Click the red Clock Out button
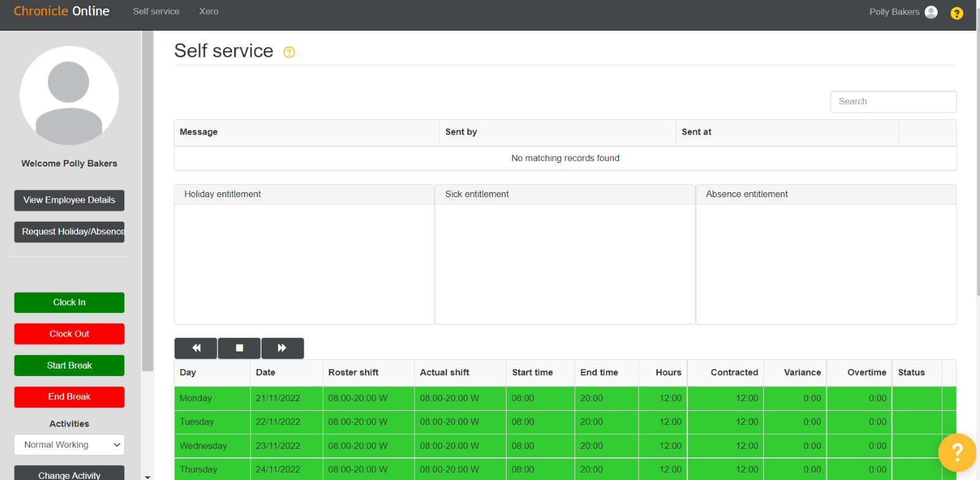The image size is (980, 480). [x=69, y=334]
